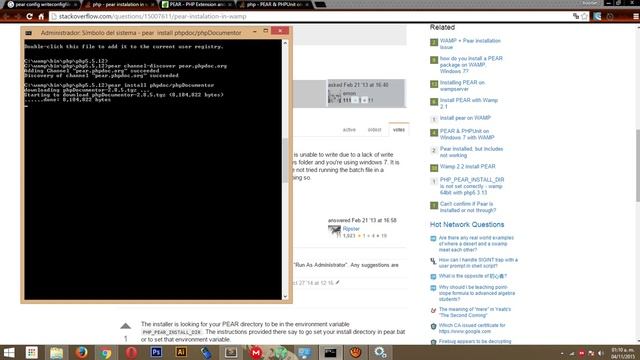Open Command Prompt window system menu icon
The image size is (640, 360).
[29, 33]
